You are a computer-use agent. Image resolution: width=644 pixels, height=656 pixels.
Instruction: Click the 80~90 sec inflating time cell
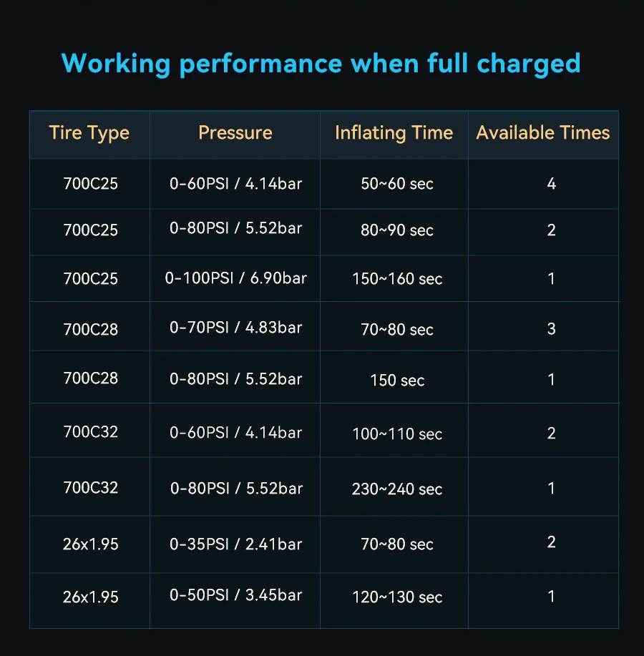(x=397, y=230)
